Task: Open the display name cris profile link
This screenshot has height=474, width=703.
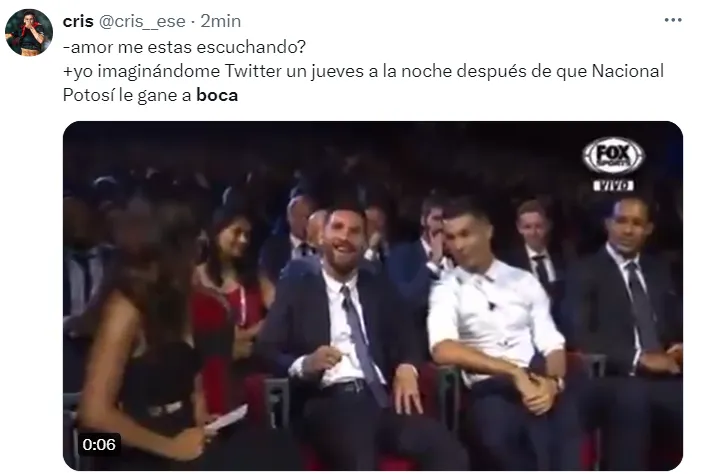Action: pos(78,21)
